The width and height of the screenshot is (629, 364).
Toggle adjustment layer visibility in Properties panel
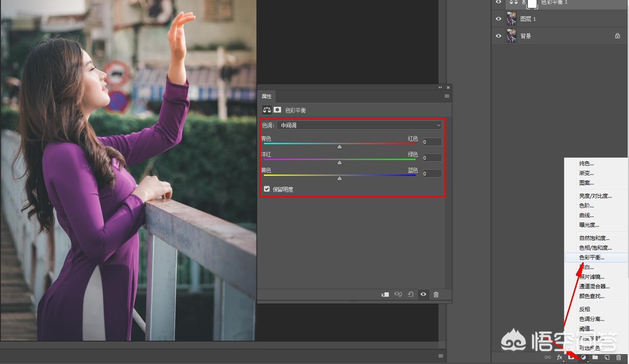point(423,295)
